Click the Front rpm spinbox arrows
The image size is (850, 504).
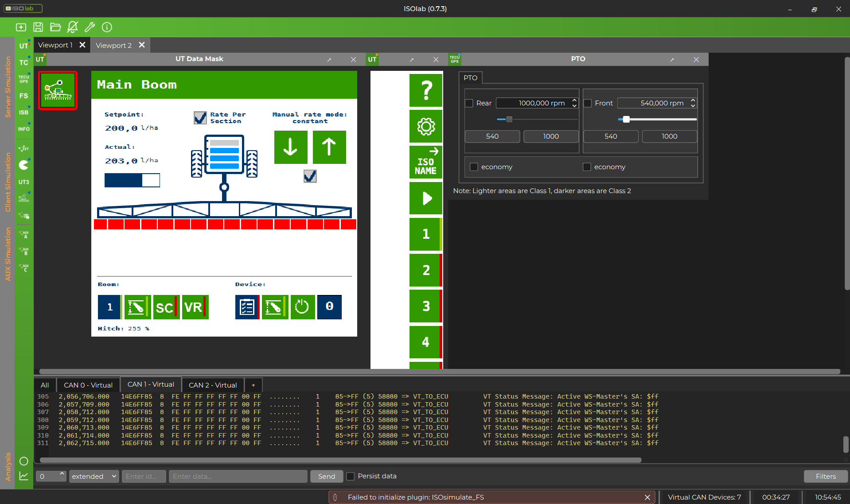point(693,103)
